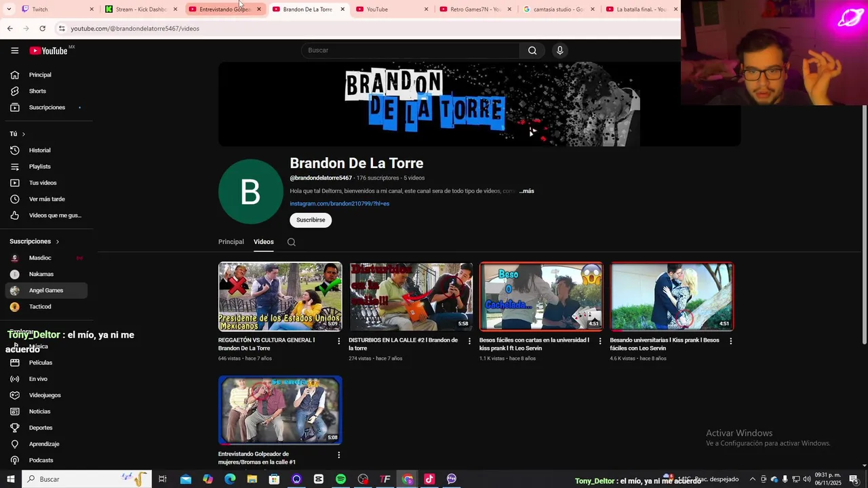
Task: Open File Explorer from the taskbar
Action: point(252,479)
